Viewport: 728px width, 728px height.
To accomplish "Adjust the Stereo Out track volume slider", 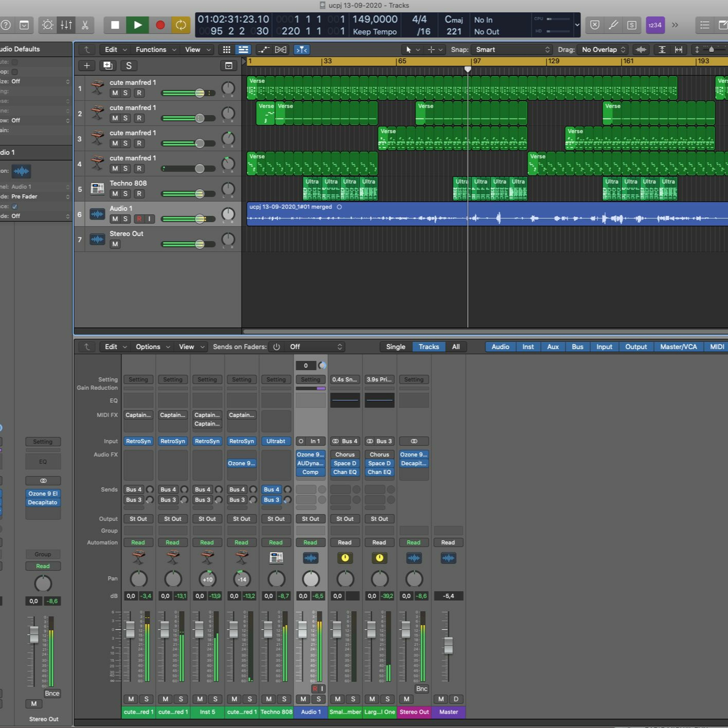I will [x=199, y=244].
